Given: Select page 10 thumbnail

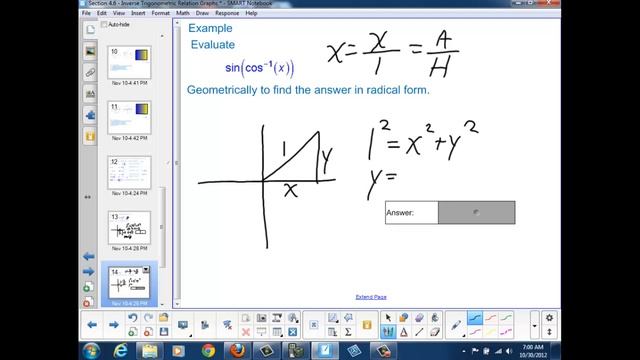Looking at the screenshot, I should 129,62.
